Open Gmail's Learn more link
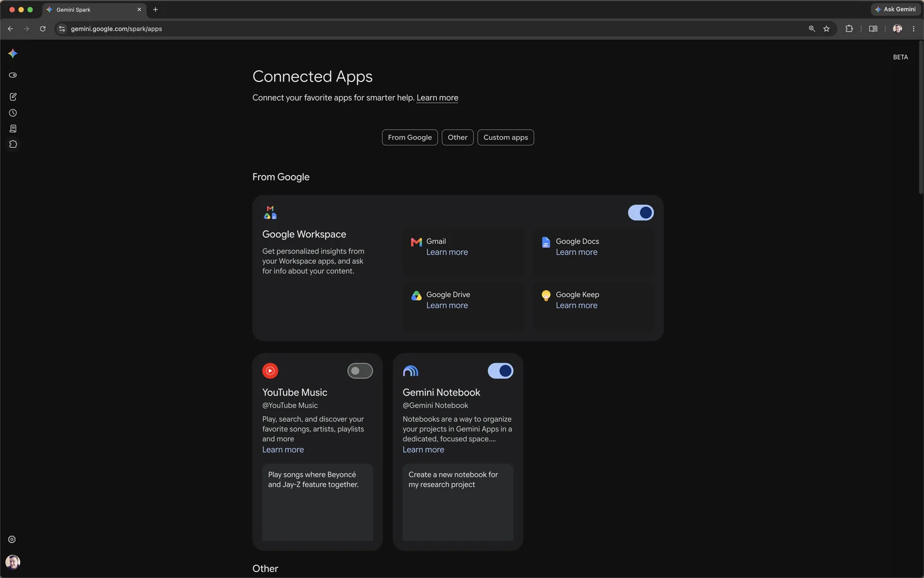 447,252
